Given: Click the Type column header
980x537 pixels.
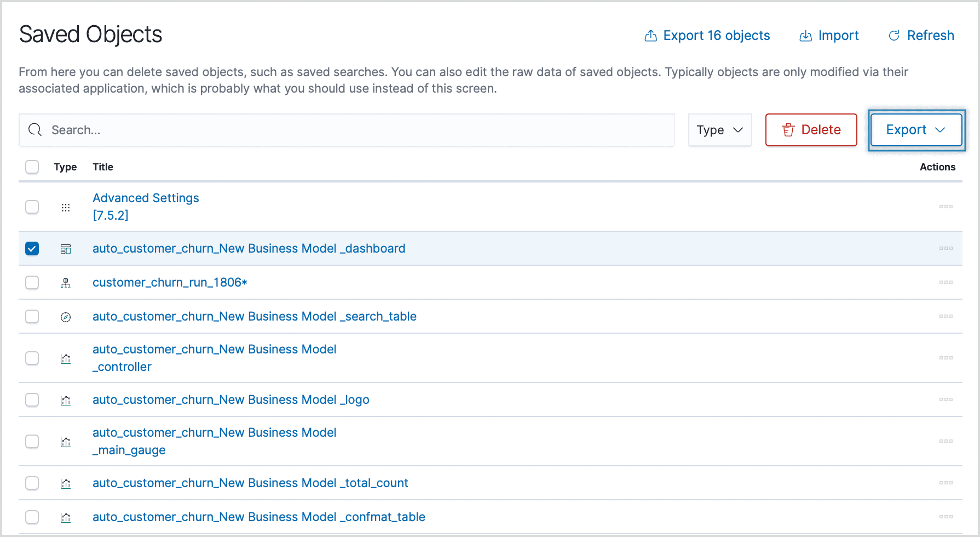Looking at the screenshot, I should 65,167.
